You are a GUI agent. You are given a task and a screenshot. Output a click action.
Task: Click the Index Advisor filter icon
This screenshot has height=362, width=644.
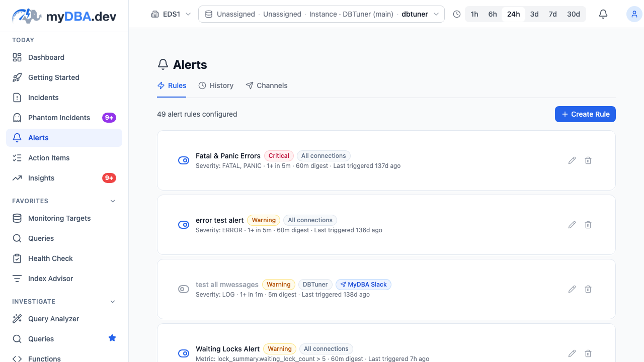(17, 279)
